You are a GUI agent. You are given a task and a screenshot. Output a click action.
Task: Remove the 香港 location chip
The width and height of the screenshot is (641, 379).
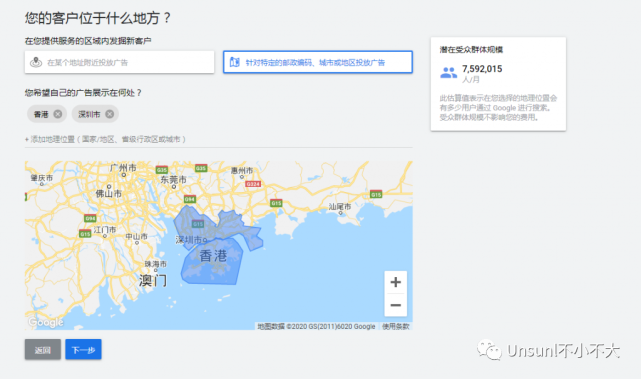pos(58,114)
